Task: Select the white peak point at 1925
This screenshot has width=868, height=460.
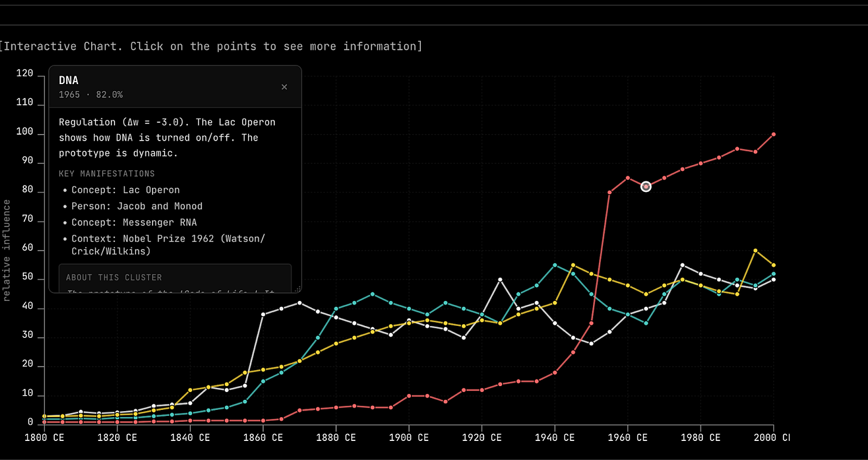Action: (500, 279)
